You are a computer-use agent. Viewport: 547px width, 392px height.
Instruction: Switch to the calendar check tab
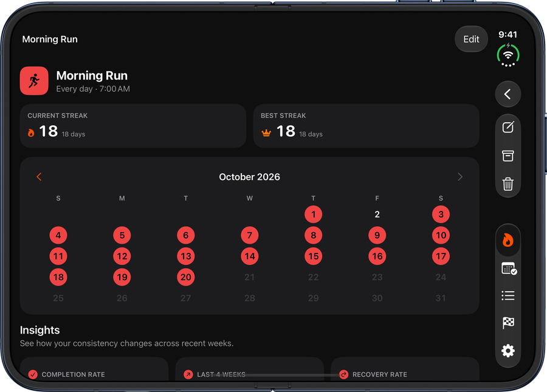pos(509,269)
